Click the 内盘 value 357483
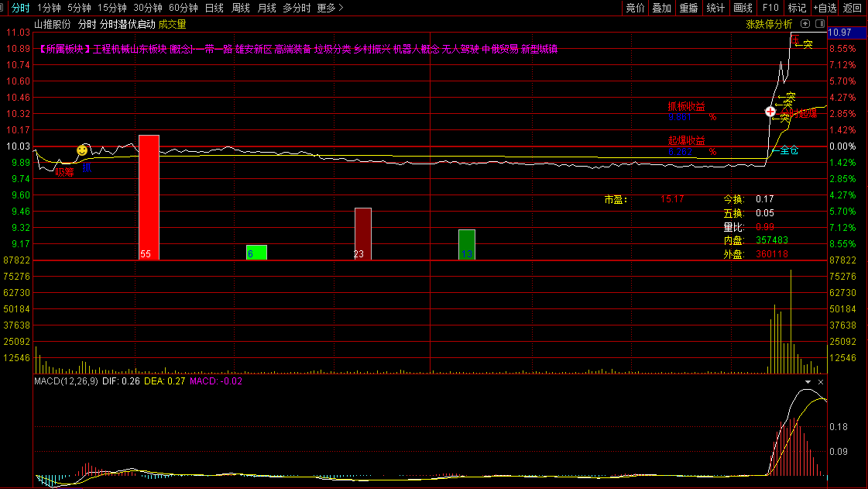Image resolution: width=868 pixels, height=489 pixels. 772,240
